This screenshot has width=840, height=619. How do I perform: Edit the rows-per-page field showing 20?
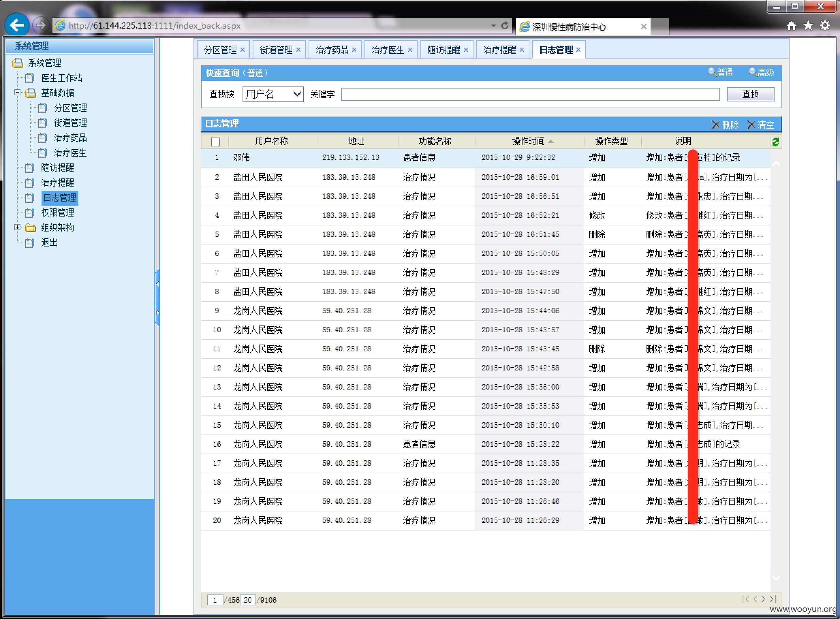(x=247, y=600)
